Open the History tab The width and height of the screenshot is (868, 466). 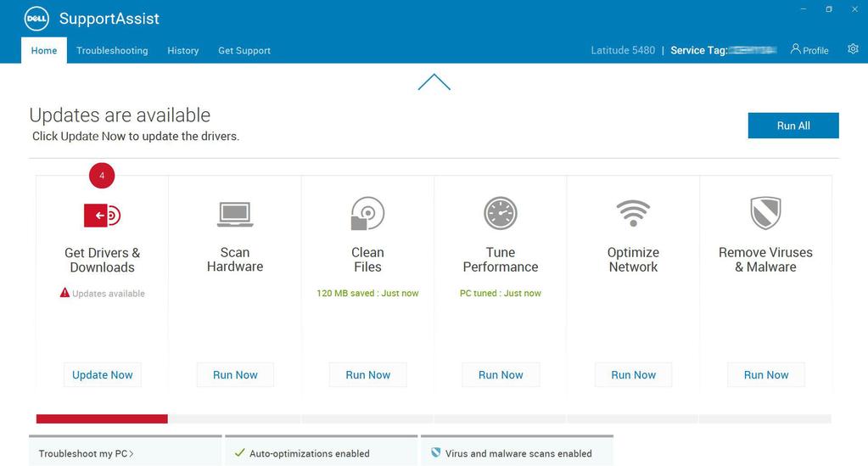[182, 50]
